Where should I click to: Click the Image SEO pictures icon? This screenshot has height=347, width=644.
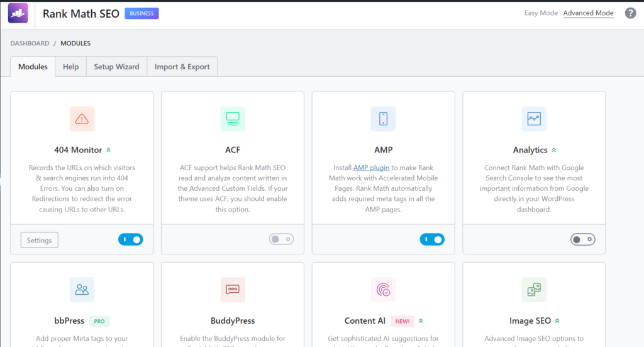(534, 290)
